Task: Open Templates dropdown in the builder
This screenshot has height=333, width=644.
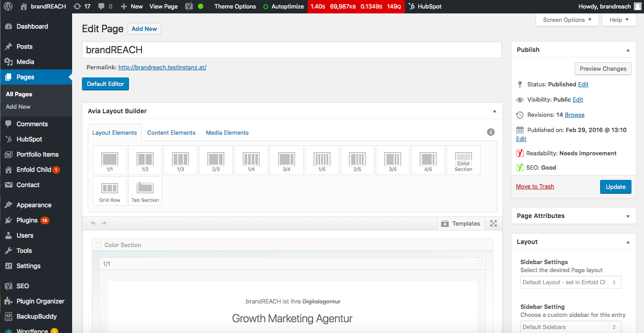Action: (x=460, y=223)
